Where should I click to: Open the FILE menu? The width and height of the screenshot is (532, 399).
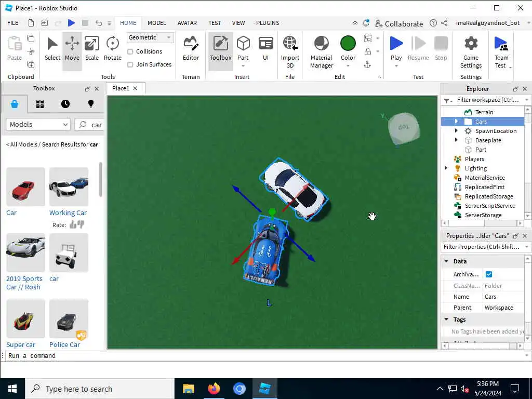pyautogui.click(x=13, y=23)
